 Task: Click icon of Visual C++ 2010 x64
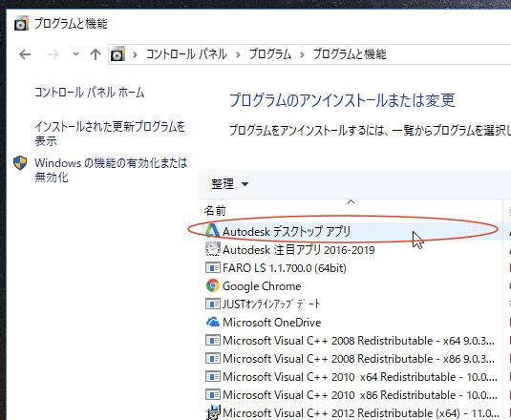(213, 377)
